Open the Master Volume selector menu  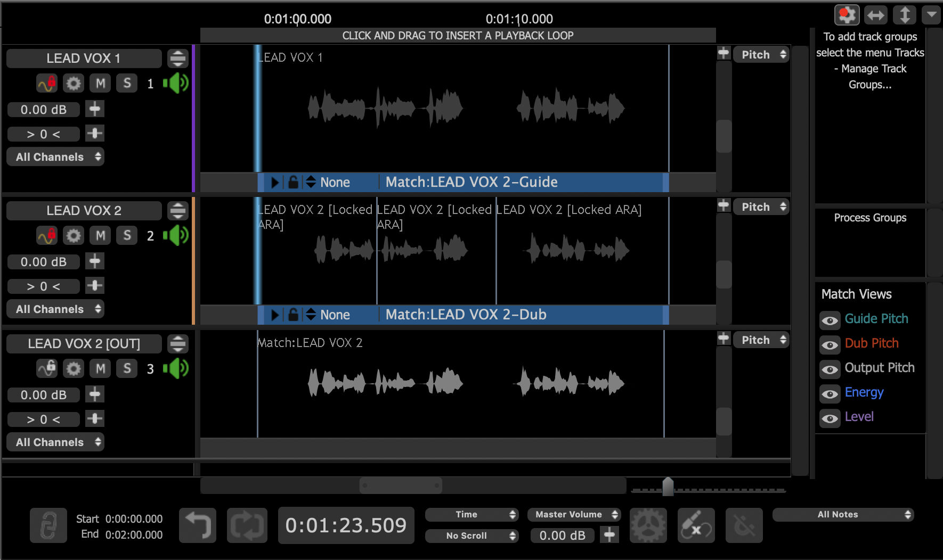point(574,514)
